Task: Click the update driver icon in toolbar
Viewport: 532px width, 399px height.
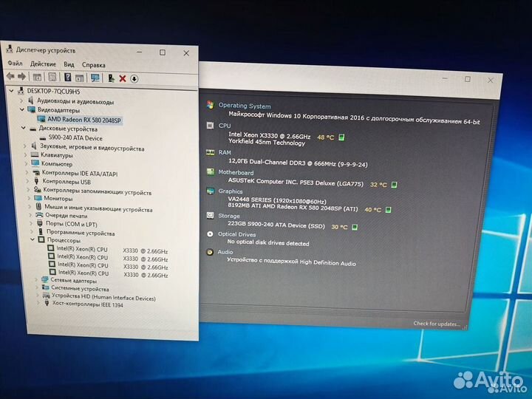Action: [x=110, y=78]
